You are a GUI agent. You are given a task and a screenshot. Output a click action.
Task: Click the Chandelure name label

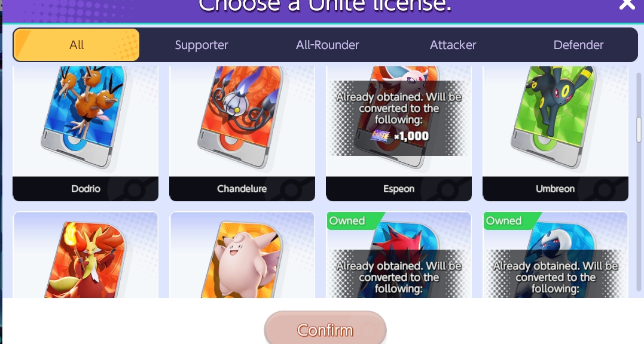[x=242, y=189]
